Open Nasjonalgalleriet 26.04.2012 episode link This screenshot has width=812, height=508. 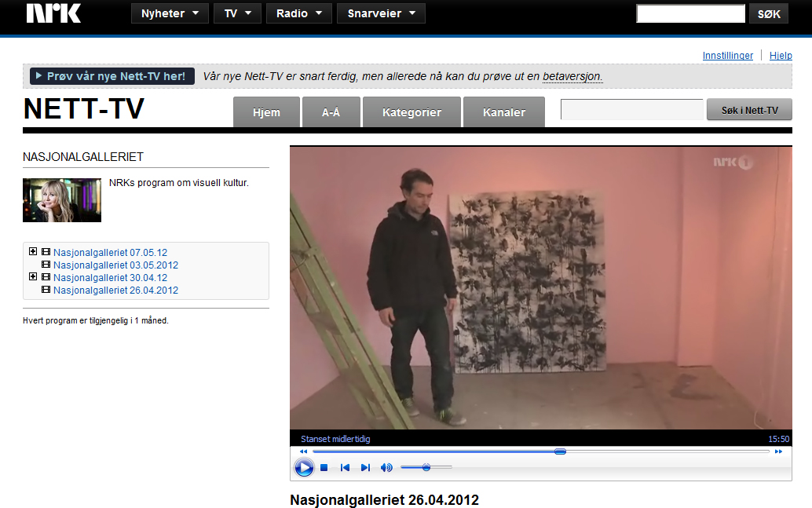pyautogui.click(x=115, y=291)
